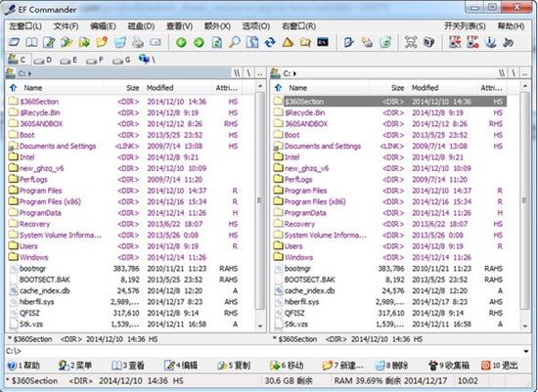Screen dimensions: 538x392
Task: Open the 编辑(E) menu
Action: pos(103,26)
